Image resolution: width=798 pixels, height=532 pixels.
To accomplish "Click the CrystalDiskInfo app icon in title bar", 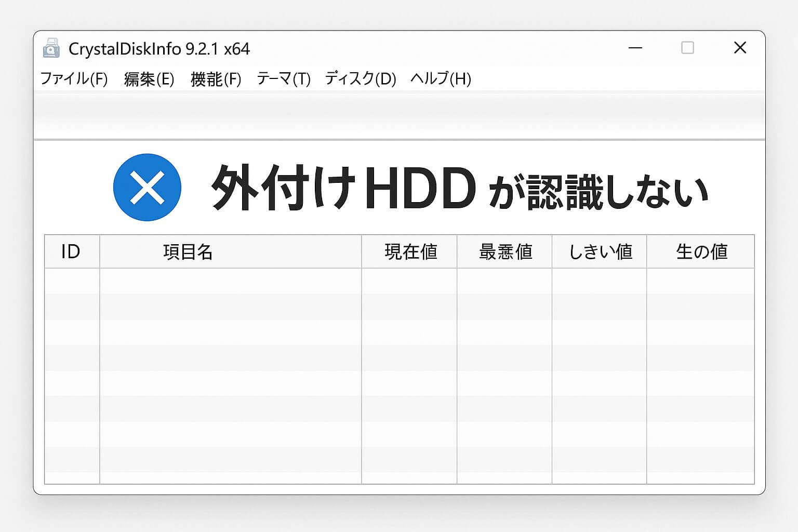I will (x=51, y=48).
